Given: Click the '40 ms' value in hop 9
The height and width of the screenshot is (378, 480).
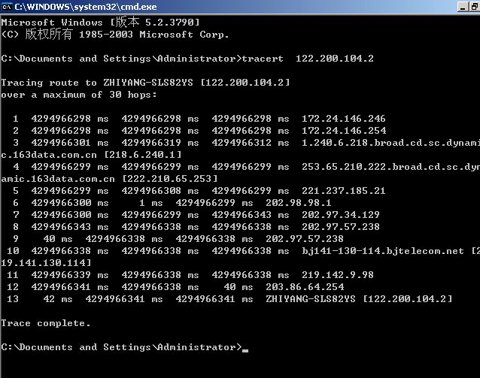Looking at the screenshot, I should [x=58, y=239].
